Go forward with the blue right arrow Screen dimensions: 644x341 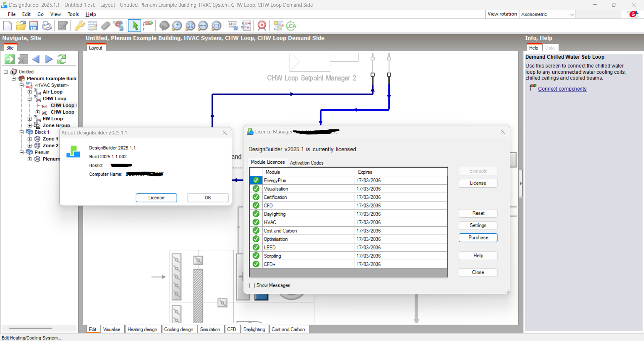(49, 59)
